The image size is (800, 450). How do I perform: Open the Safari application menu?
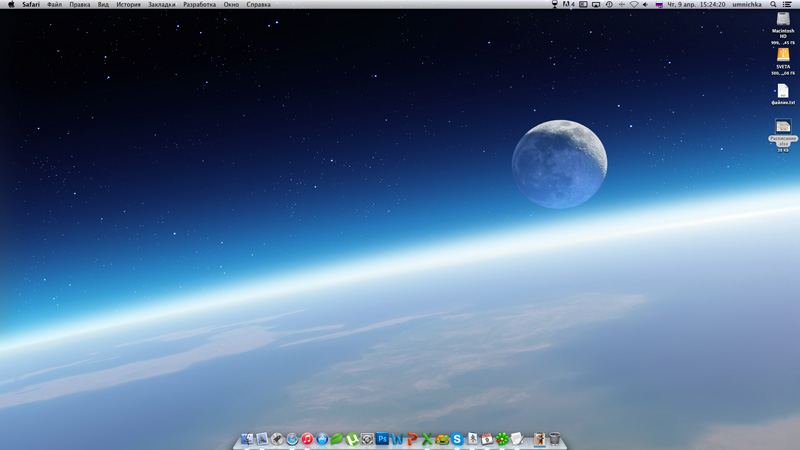31,5
